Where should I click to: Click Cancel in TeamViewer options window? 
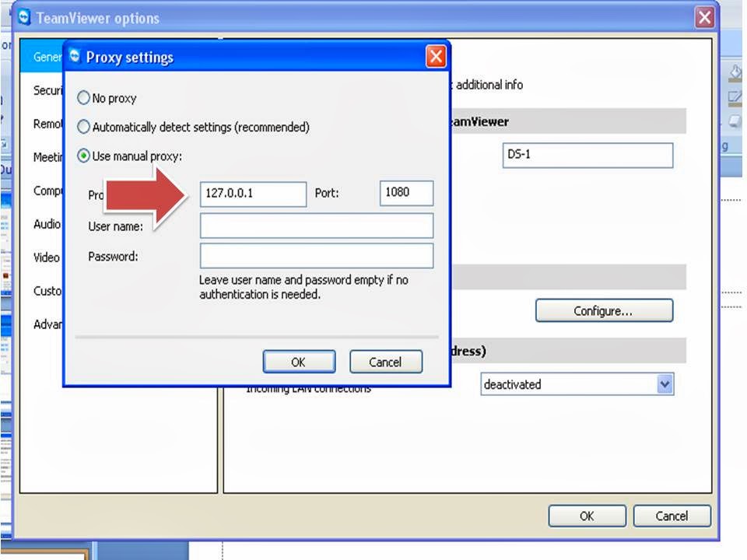(672, 516)
